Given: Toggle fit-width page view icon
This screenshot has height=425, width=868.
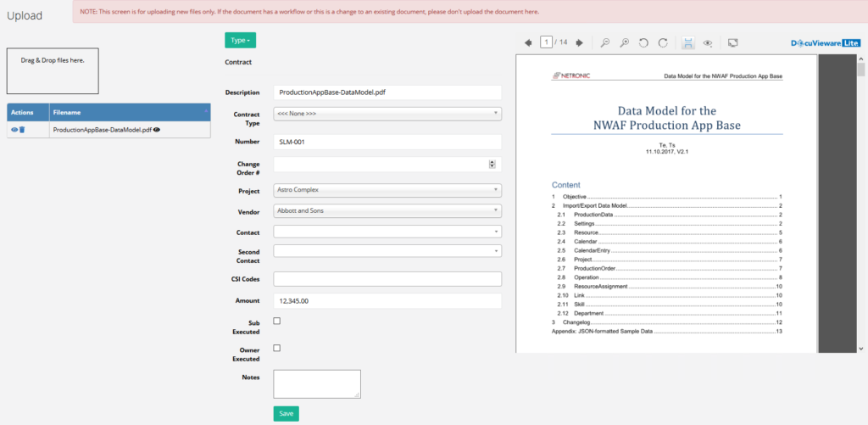Looking at the screenshot, I should pos(688,43).
